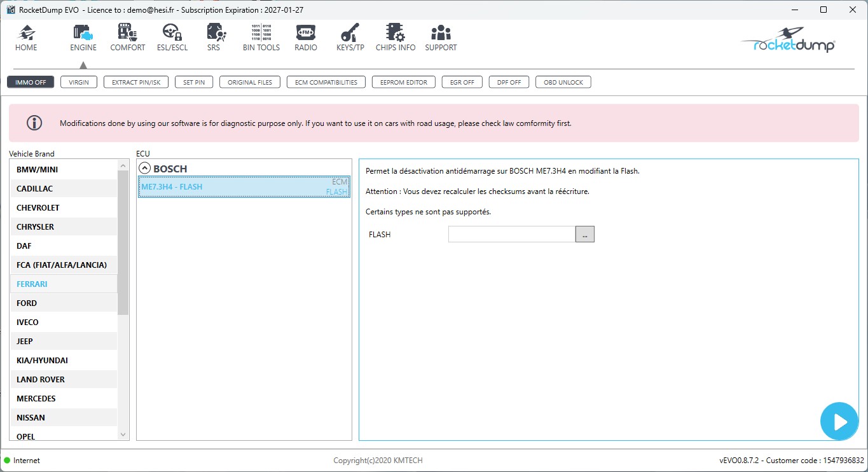The height and width of the screenshot is (472, 868).
Task: Click the info icon in the pink banner
Action: [x=34, y=123]
